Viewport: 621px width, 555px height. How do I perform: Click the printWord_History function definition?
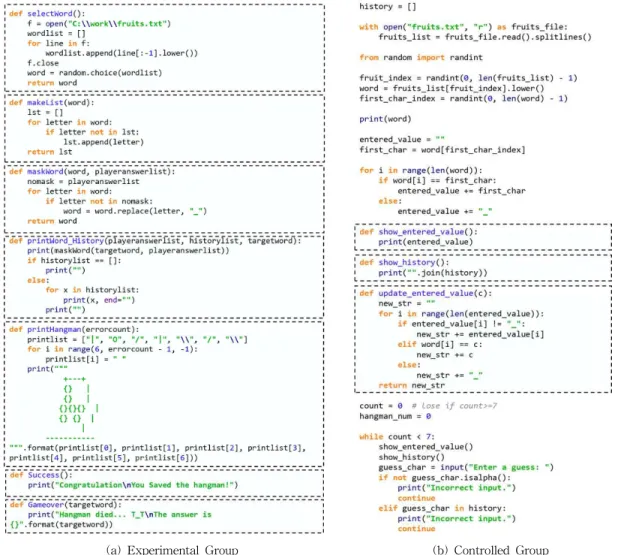[155, 241]
